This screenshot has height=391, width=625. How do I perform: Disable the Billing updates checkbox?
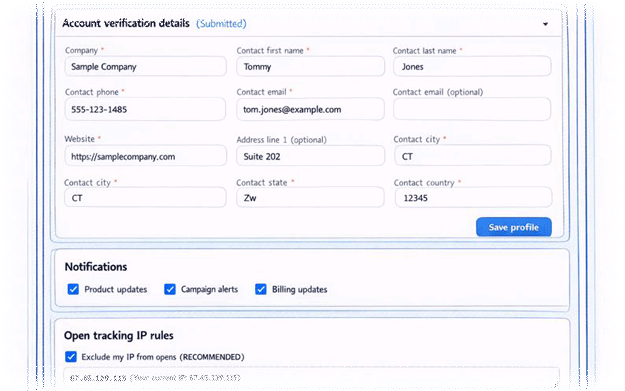coord(261,289)
